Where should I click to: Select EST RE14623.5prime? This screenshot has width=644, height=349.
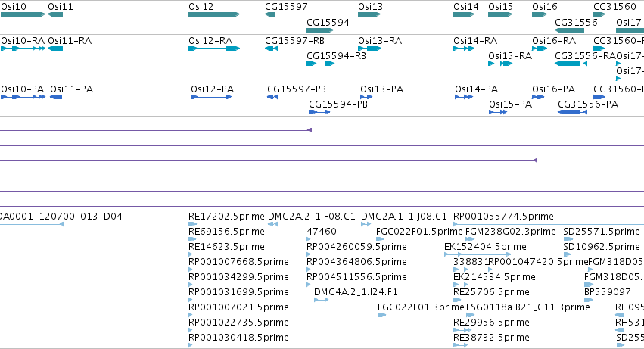226,247
